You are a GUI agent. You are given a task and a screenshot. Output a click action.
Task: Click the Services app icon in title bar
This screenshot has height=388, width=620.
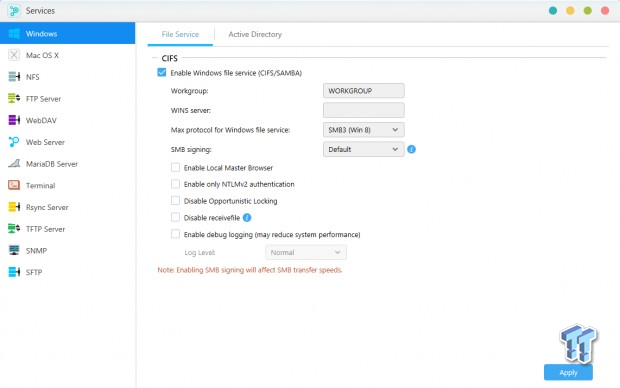[14, 11]
